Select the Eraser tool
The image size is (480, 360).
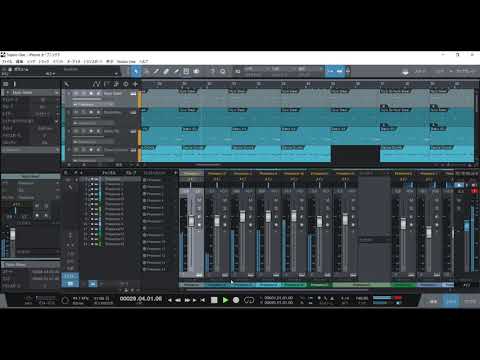pyautogui.click(x=166, y=71)
